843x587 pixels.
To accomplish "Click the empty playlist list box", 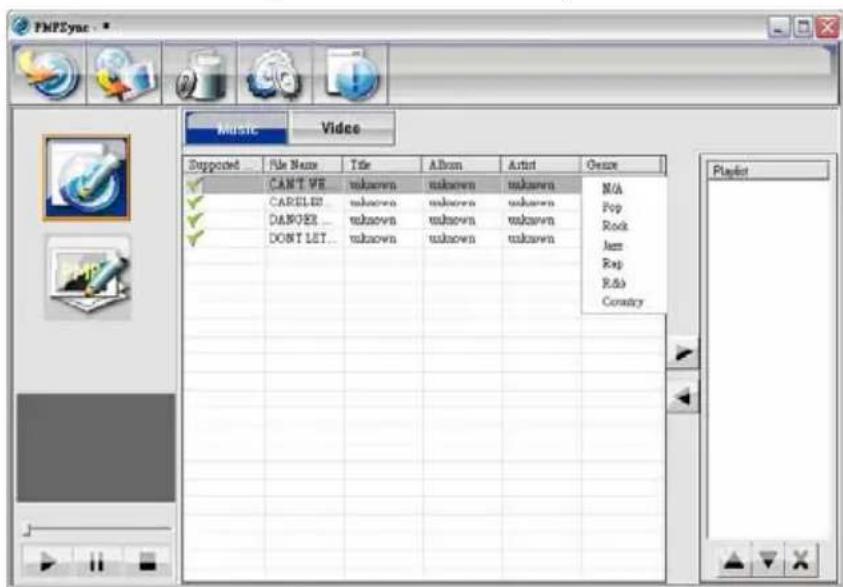I will (768, 359).
